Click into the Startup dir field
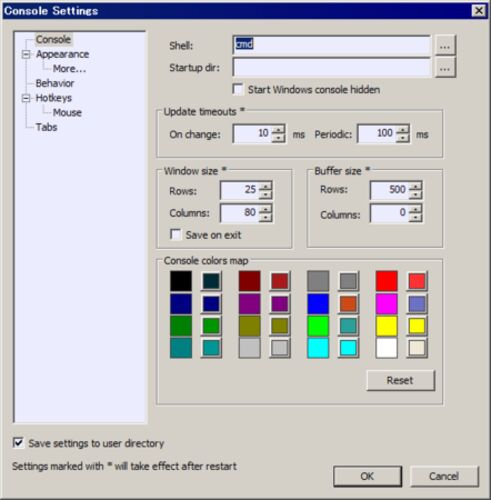 (332, 68)
